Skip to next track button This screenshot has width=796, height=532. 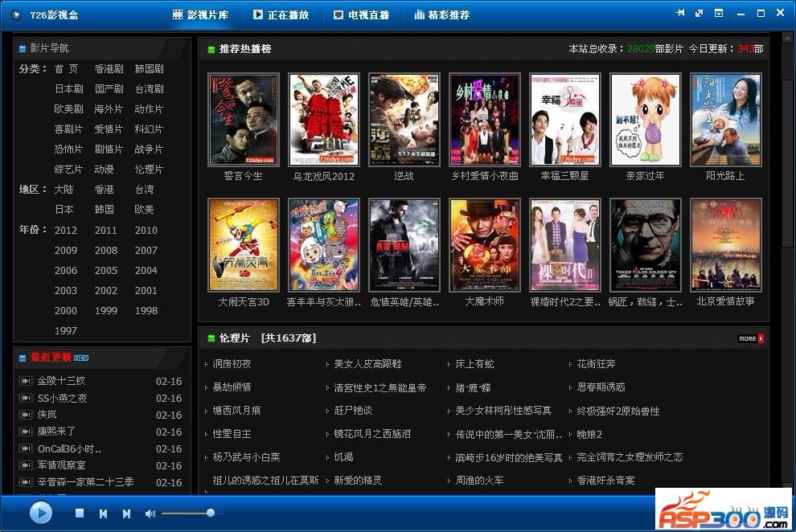tap(126, 514)
